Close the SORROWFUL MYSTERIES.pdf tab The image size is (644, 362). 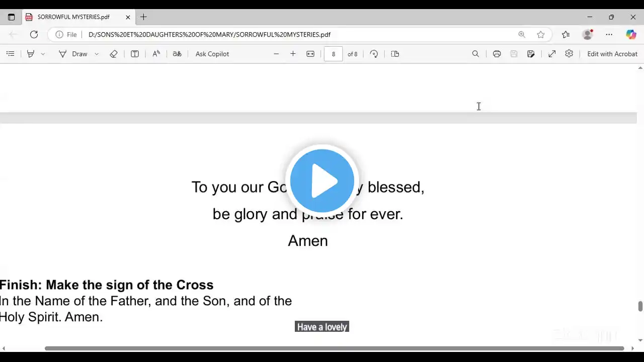(128, 17)
